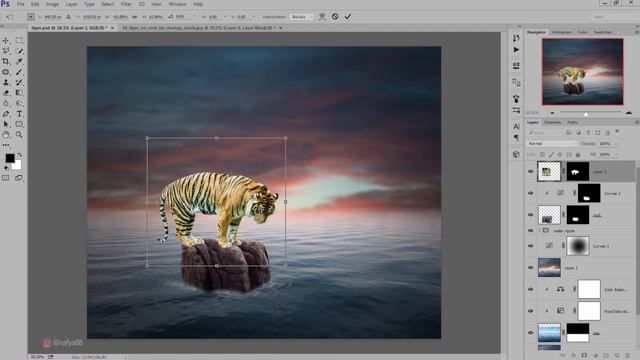Open the Navigator panel menu
Viewport: 640px width, 360px height.
636,32
